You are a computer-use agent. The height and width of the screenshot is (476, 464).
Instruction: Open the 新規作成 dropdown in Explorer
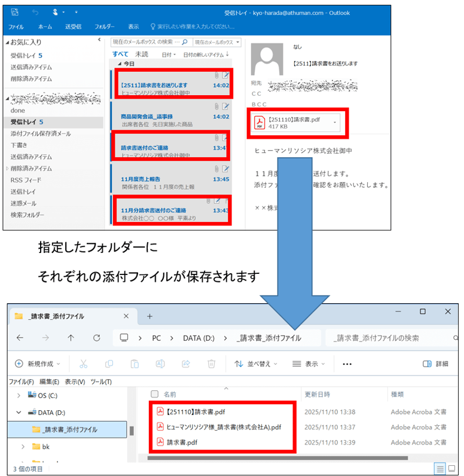[37, 364]
